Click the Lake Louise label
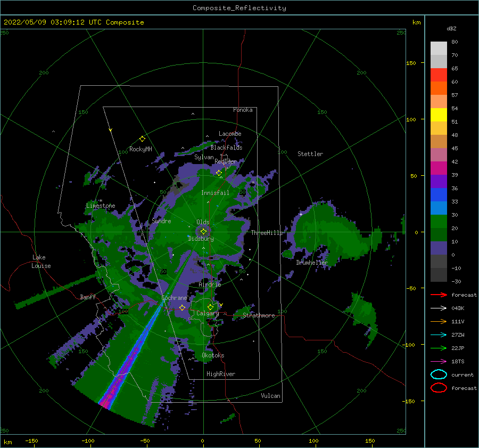 point(41,262)
